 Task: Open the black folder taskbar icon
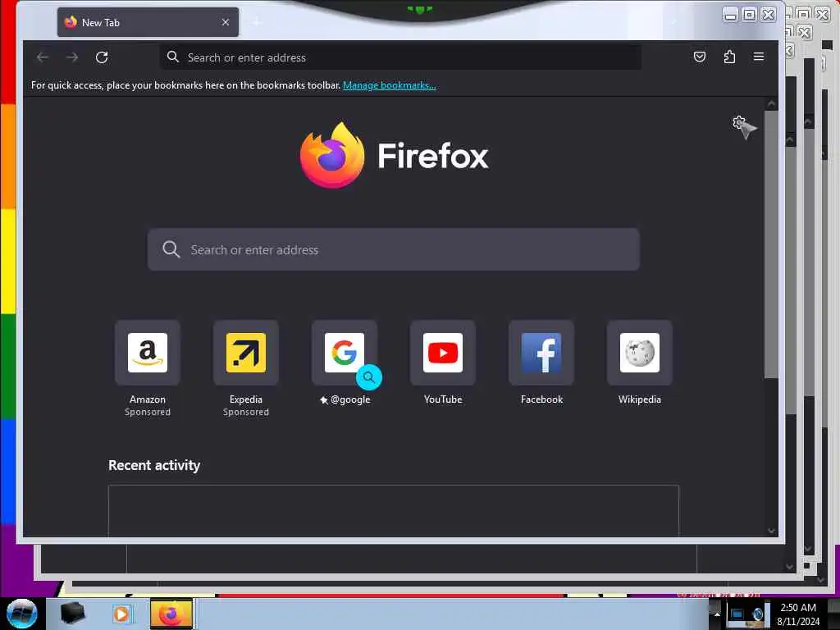pos(72,614)
